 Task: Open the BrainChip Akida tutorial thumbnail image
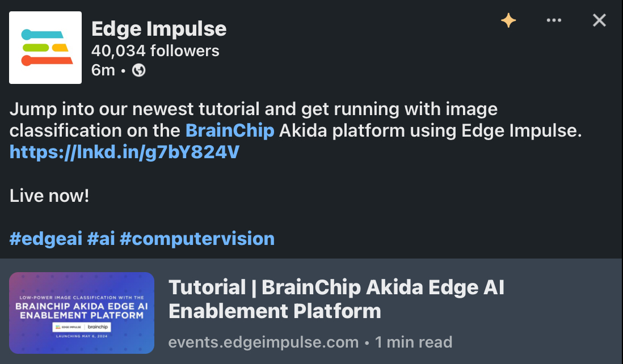click(x=82, y=313)
